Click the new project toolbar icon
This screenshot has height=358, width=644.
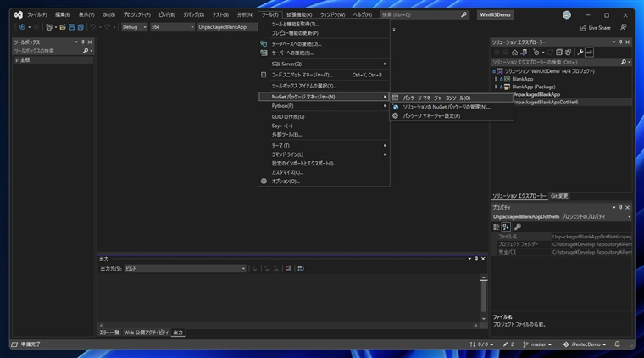click(49, 27)
